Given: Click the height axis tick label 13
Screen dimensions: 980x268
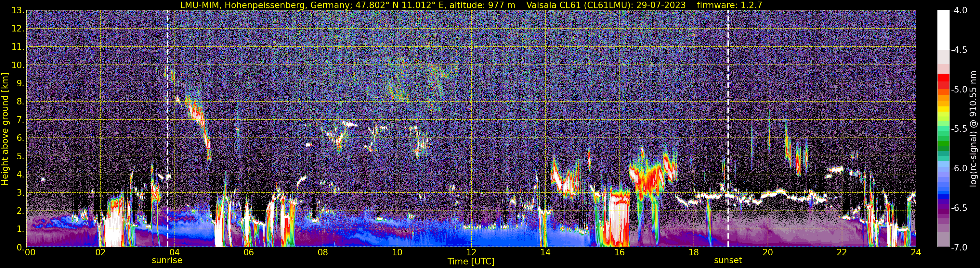Looking at the screenshot, I should point(18,11).
